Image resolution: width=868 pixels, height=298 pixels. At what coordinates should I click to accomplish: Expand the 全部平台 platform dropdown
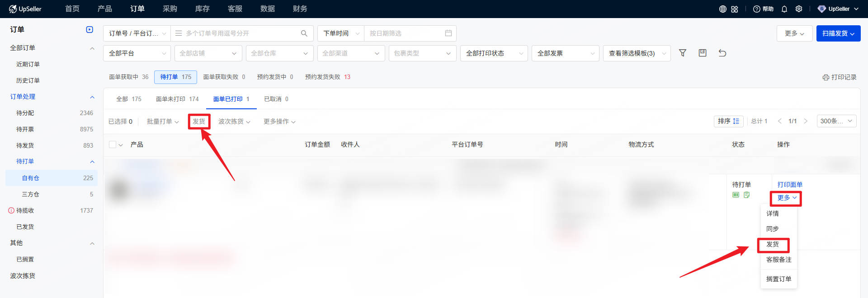coord(137,53)
